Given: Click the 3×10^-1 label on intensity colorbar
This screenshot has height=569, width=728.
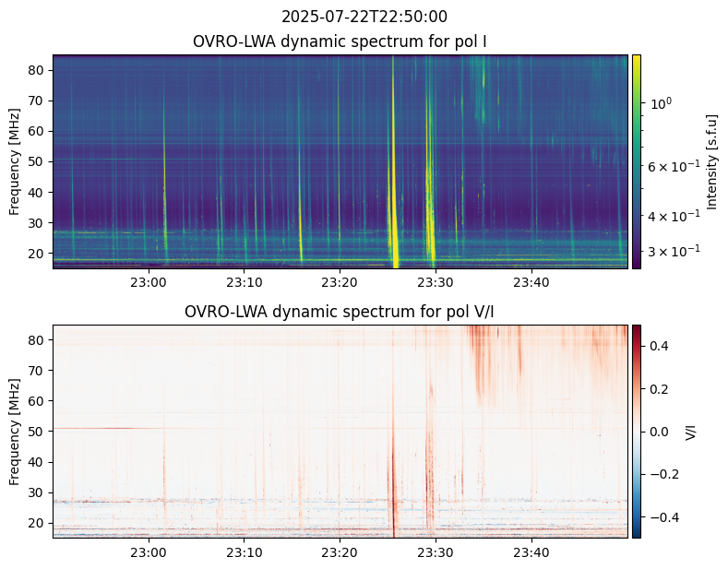Looking at the screenshot, I should (x=674, y=251).
